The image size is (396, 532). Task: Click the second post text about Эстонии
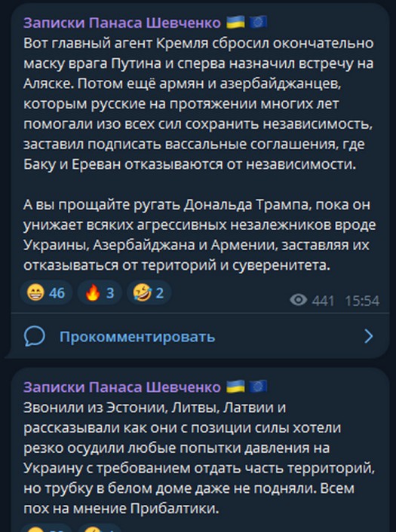199,457
